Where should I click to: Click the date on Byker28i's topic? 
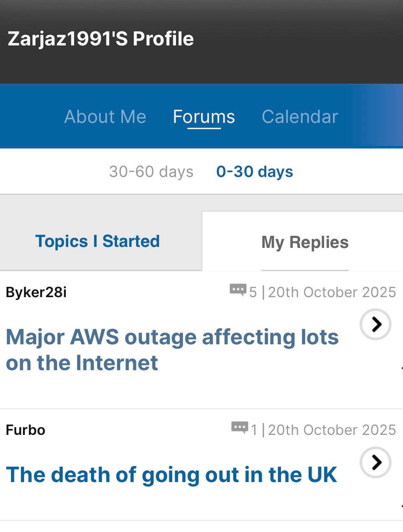pos(332,292)
